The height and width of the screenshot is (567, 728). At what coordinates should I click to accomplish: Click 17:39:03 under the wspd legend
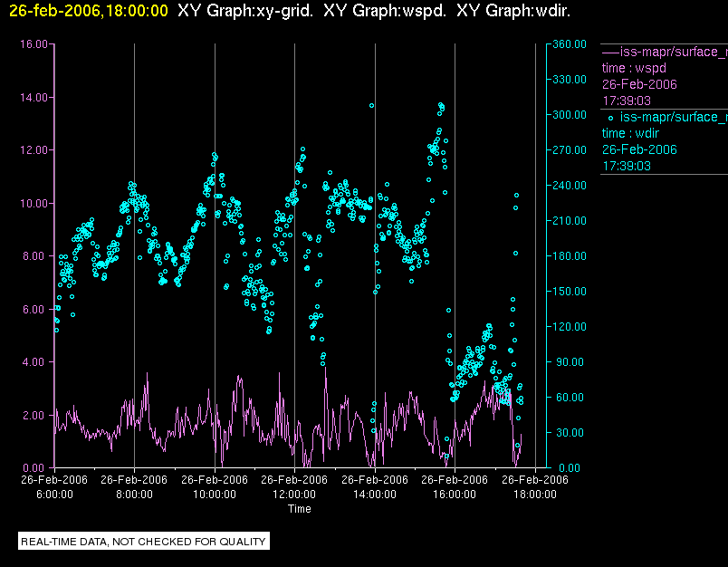[x=627, y=101]
